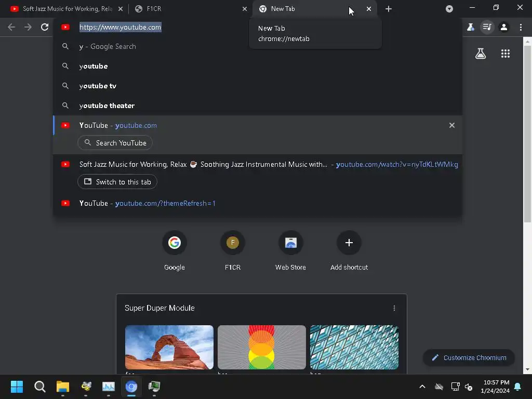Screen dimensions: 532x399
Task: Switch to the Soft Jazz Music tab
Action: tap(64, 9)
